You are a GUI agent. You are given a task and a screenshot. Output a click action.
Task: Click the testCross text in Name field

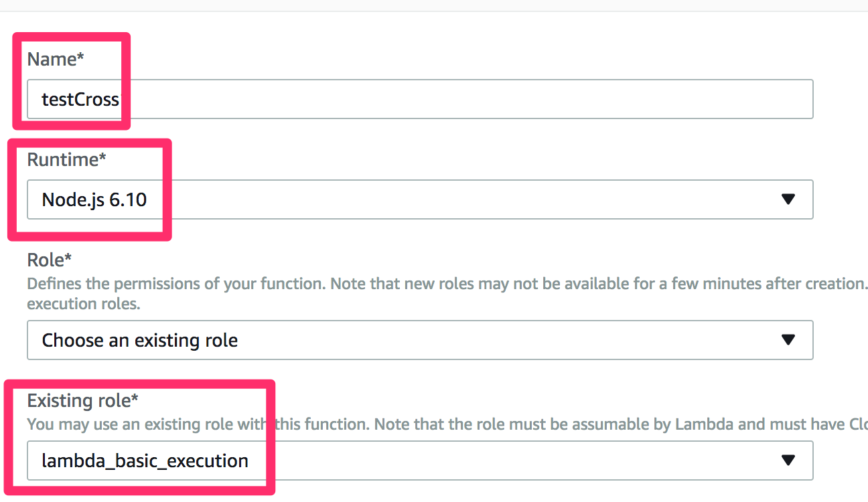80,100
